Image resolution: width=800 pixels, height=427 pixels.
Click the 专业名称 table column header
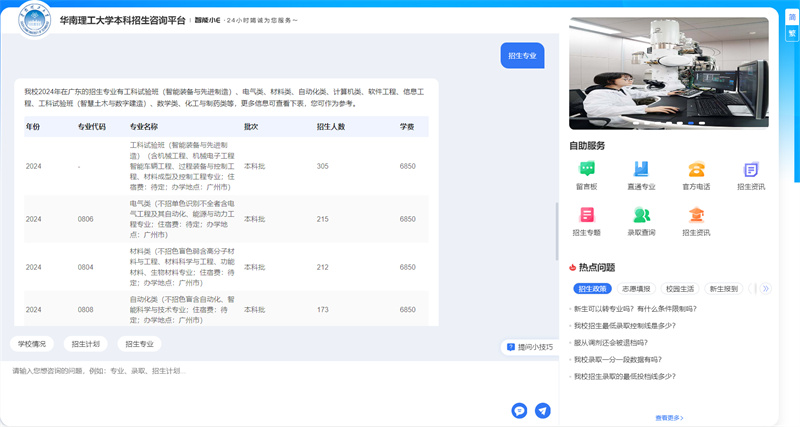(144, 127)
